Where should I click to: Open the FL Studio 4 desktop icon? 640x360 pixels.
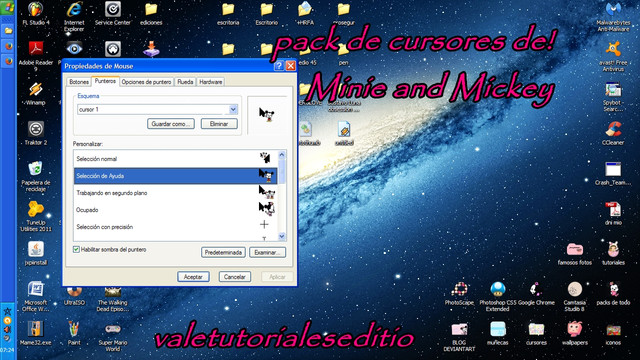tap(36, 14)
